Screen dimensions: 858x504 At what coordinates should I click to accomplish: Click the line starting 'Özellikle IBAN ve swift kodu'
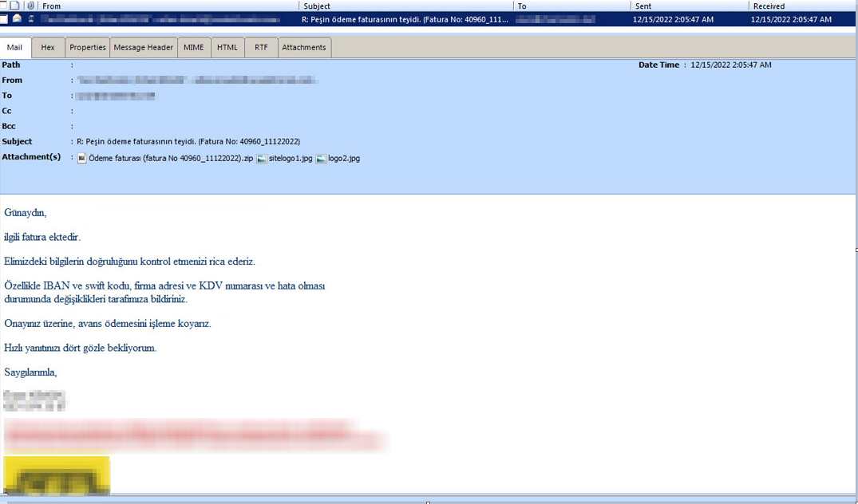(x=164, y=285)
